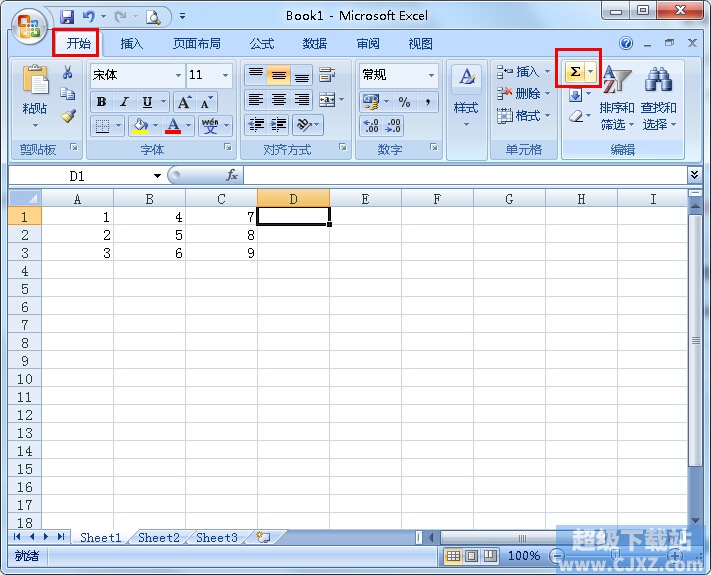Click the AutoSum sigma icon
The width and height of the screenshot is (711, 575).
point(574,72)
